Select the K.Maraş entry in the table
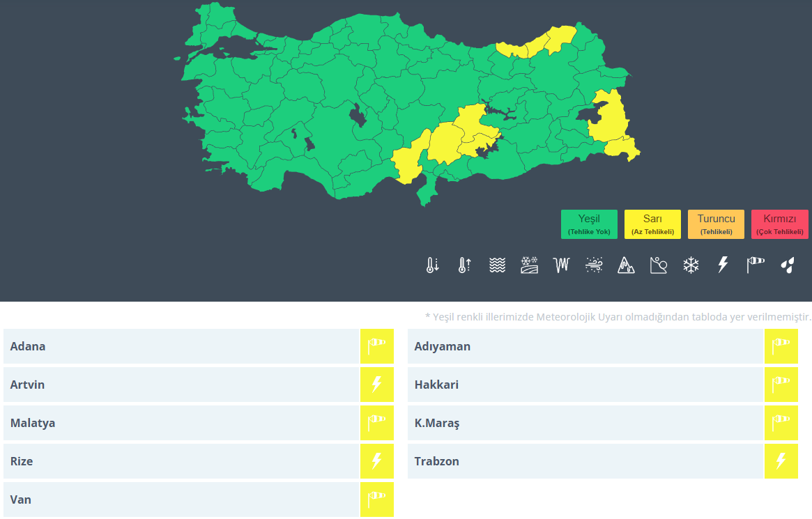Viewport: 812px width, 519px height. tap(585, 423)
